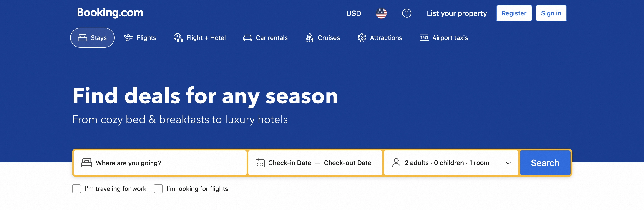Viewport: 644px width, 210px height.
Task: Enable "I'm traveling for work" checkbox
Action: click(x=76, y=188)
